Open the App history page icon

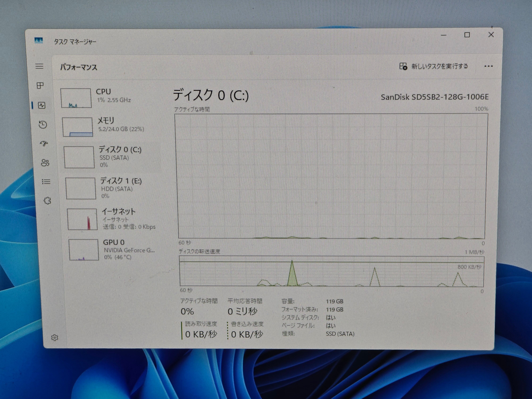click(x=43, y=124)
